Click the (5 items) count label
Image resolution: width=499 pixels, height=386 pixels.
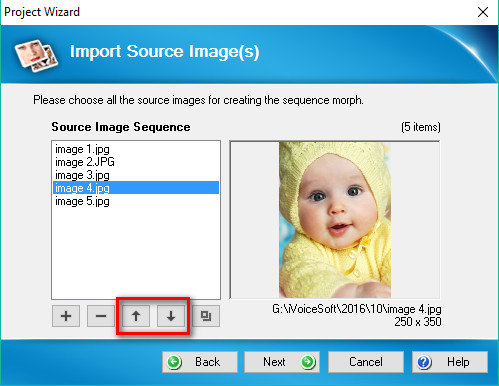tap(421, 127)
